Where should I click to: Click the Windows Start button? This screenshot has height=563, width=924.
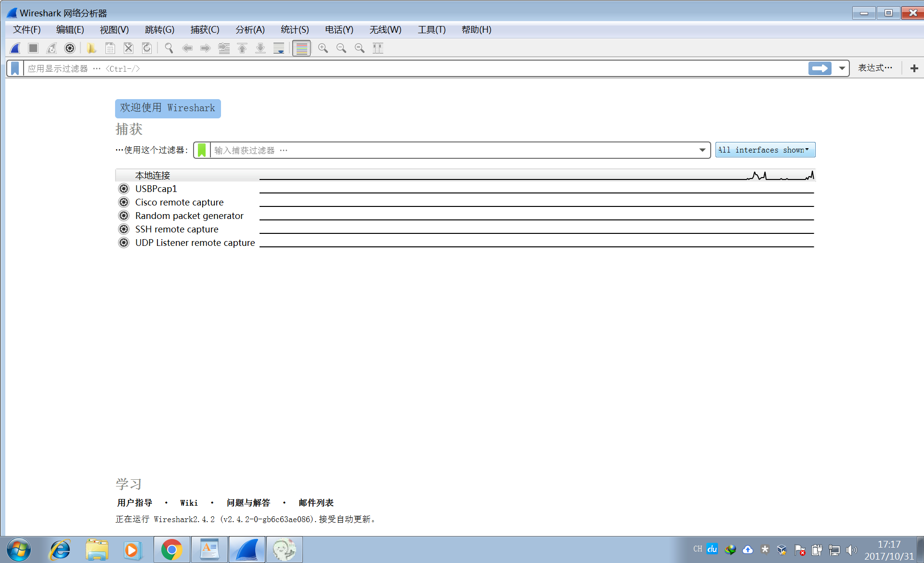pos(19,550)
